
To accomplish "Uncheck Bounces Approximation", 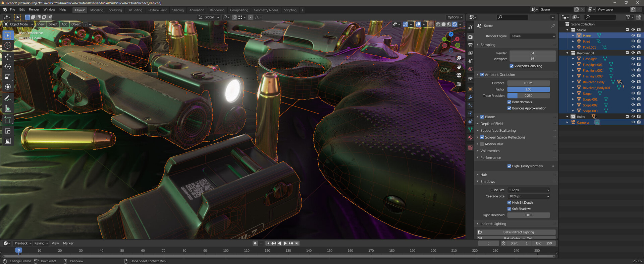I will tap(509, 108).
